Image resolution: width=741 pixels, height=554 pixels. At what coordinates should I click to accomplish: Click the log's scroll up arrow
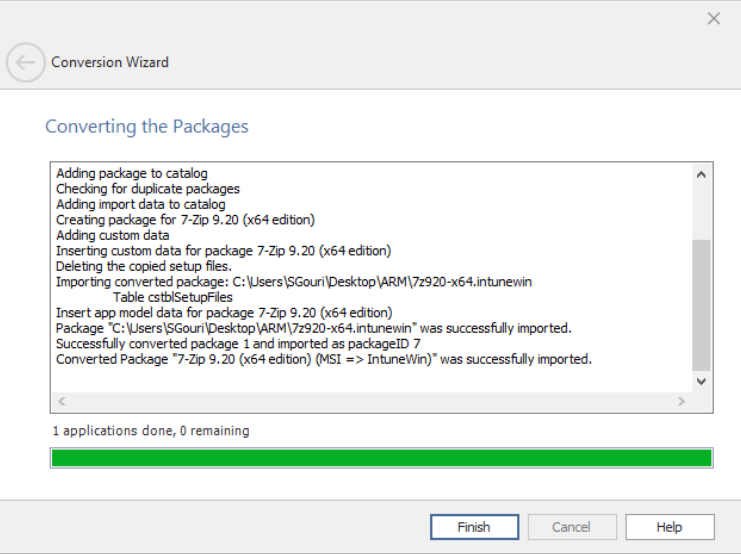(701, 174)
